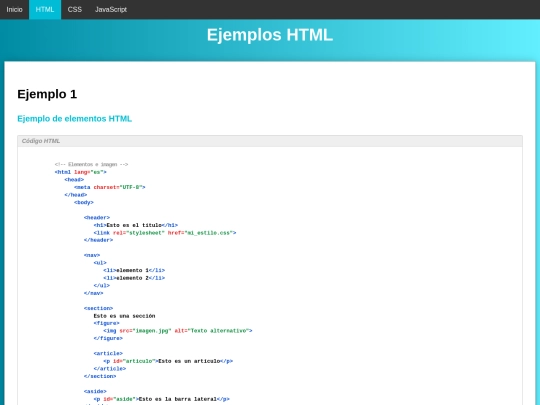Click the opening section tag line
Viewport: 540px width, 405px height.
(98, 308)
